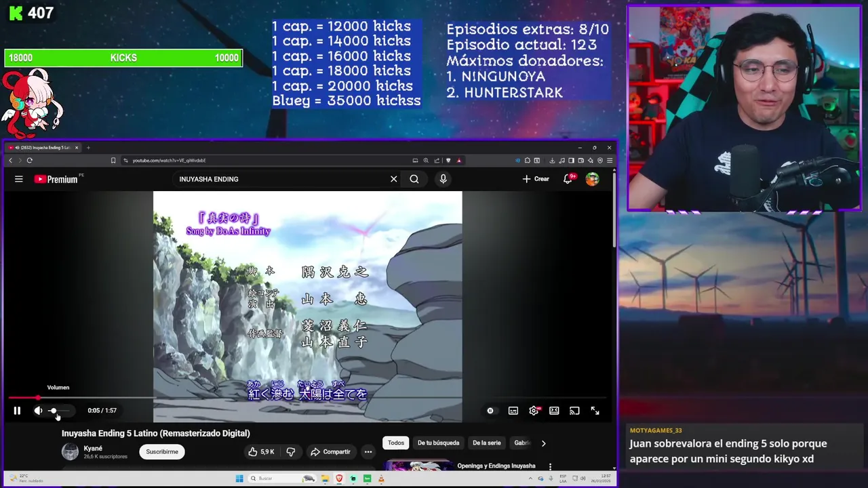Open browser zoom magnifier in address bar
The image size is (868, 488).
[x=426, y=161]
